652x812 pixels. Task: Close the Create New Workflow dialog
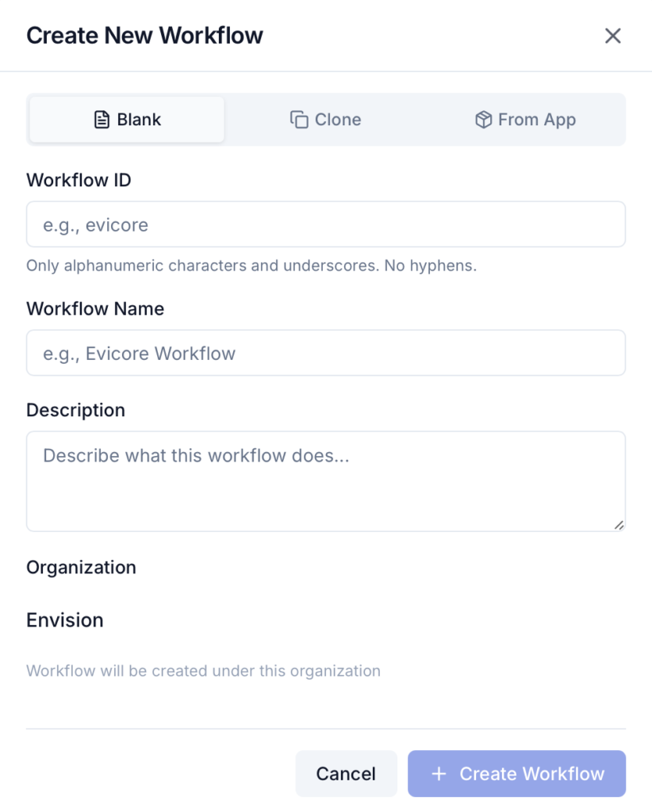click(612, 36)
